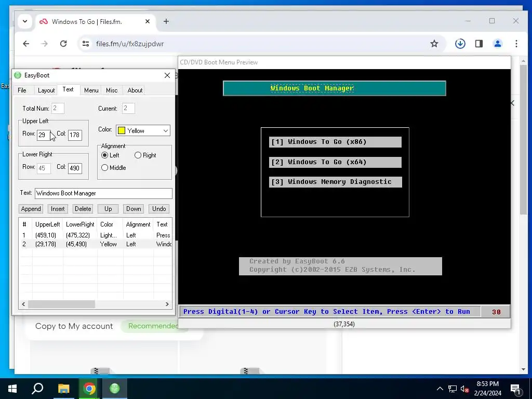
Task: Click the Insert button
Action: coord(58,209)
